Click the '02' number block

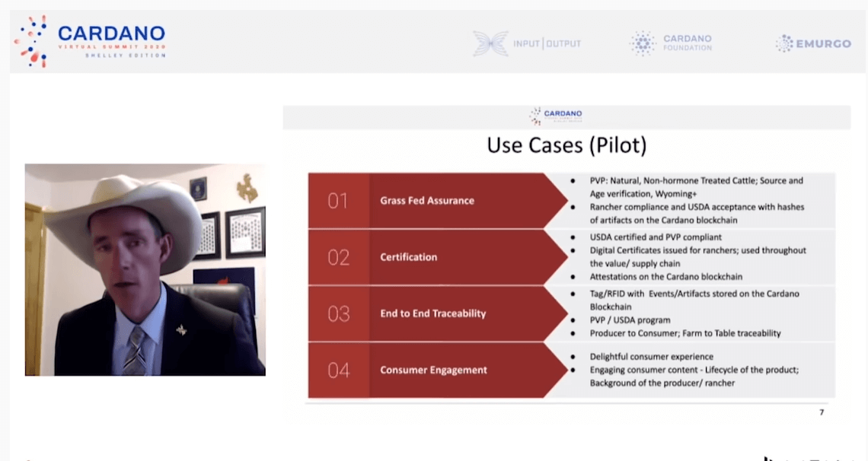338,257
